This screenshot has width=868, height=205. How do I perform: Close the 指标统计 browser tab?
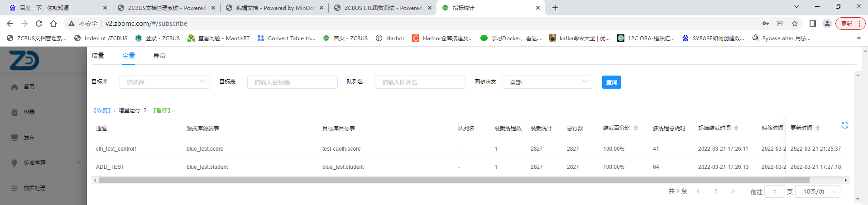click(x=538, y=8)
